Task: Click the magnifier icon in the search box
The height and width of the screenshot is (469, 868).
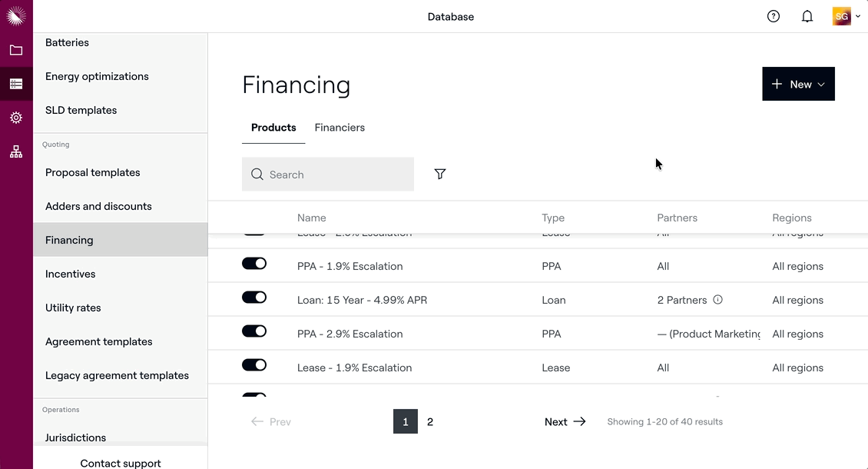Action: click(257, 174)
